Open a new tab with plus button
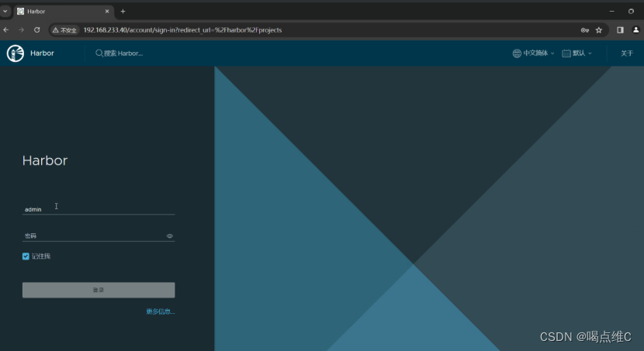Image resolution: width=644 pixels, height=351 pixels. coord(123,12)
